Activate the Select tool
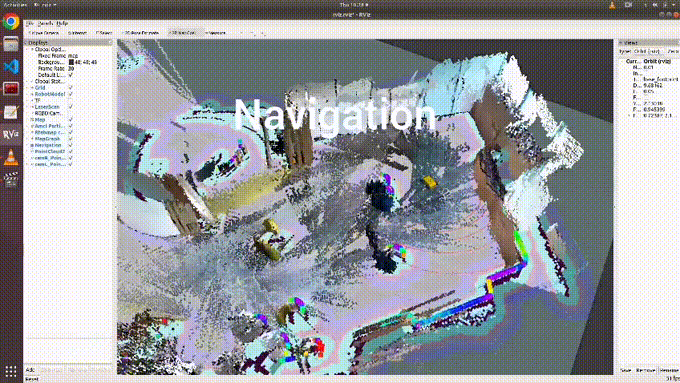The image size is (680, 383). 104,33
